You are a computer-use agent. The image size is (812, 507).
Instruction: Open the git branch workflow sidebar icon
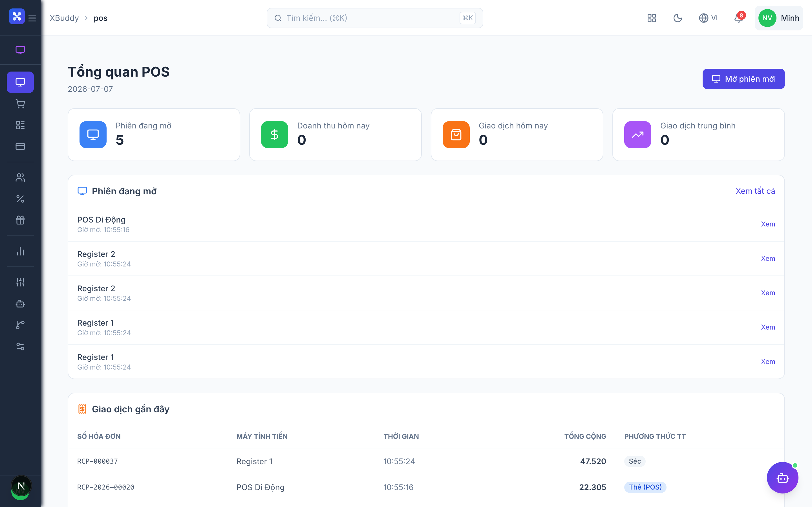point(20,325)
